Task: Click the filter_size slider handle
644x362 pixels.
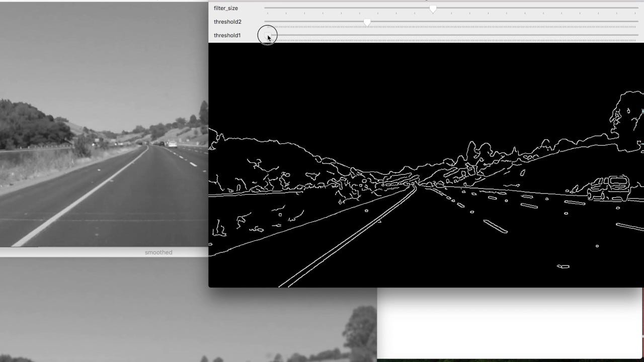Action: [433, 9]
